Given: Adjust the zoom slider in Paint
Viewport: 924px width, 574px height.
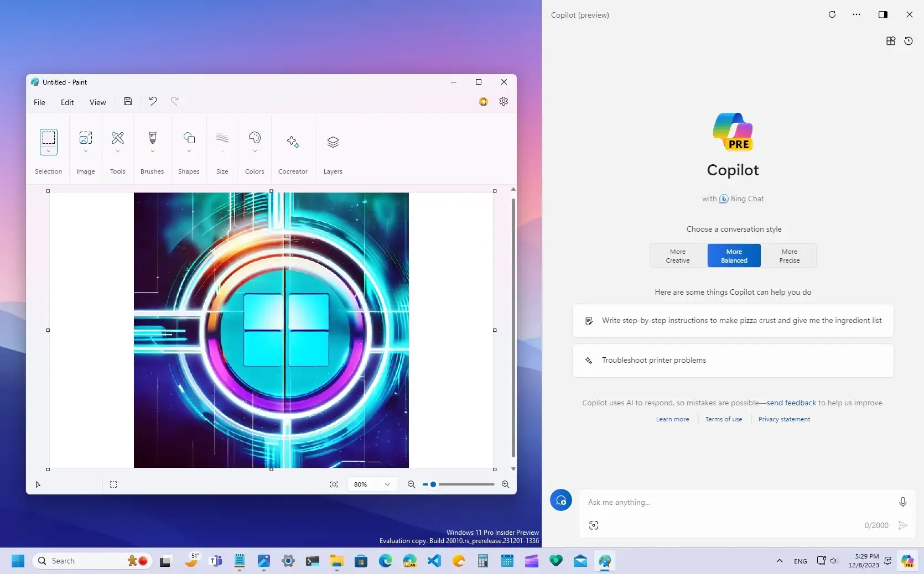Looking at the screenshot, I should click(x=433, y=484).
